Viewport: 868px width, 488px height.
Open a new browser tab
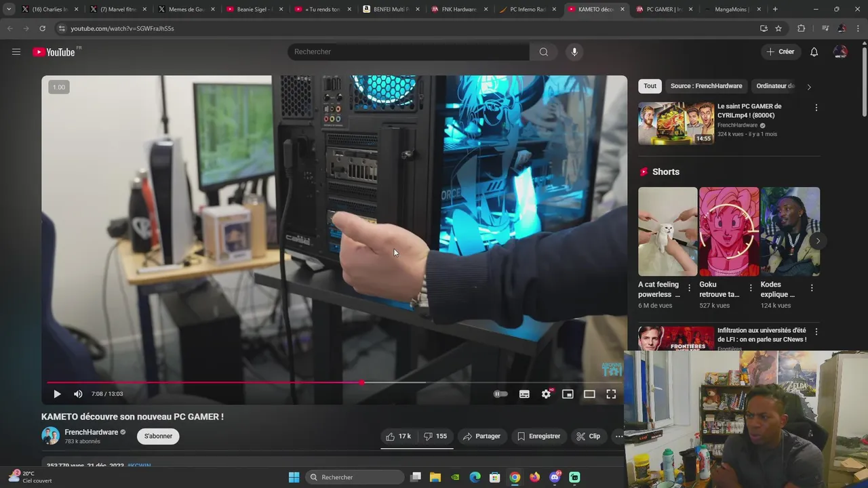[775, 9]
